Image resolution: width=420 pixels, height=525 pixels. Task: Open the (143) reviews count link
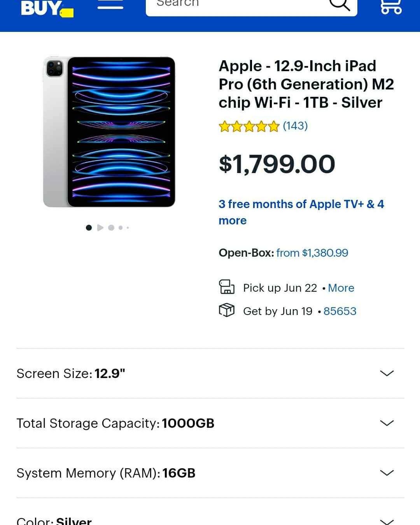pyautogui.click(x=295, y=126)
